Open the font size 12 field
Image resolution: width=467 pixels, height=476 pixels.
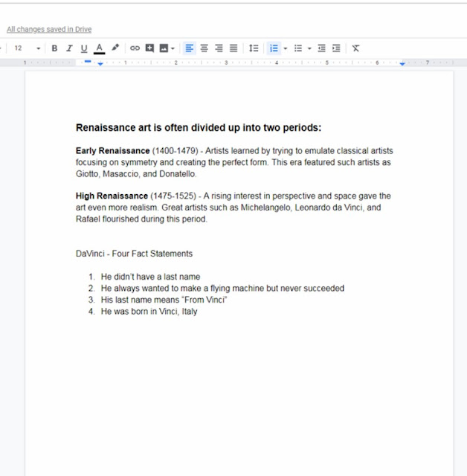[18, 48]
